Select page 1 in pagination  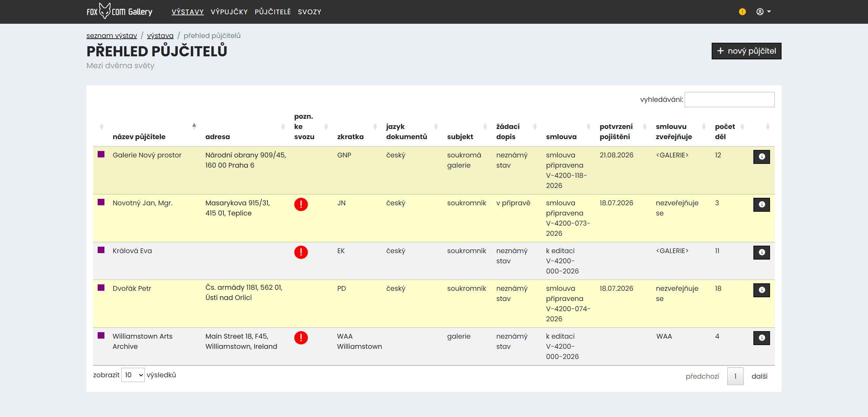735,376
